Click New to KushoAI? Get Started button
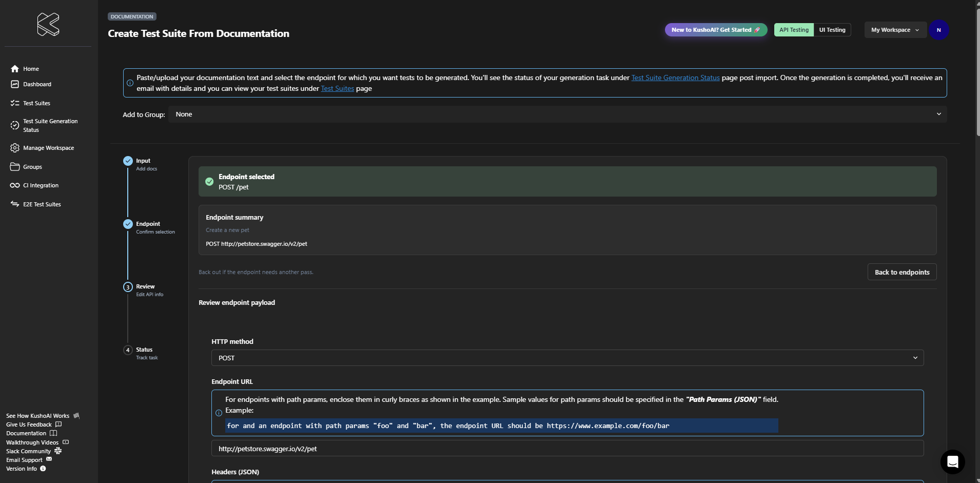 (716, 30)
